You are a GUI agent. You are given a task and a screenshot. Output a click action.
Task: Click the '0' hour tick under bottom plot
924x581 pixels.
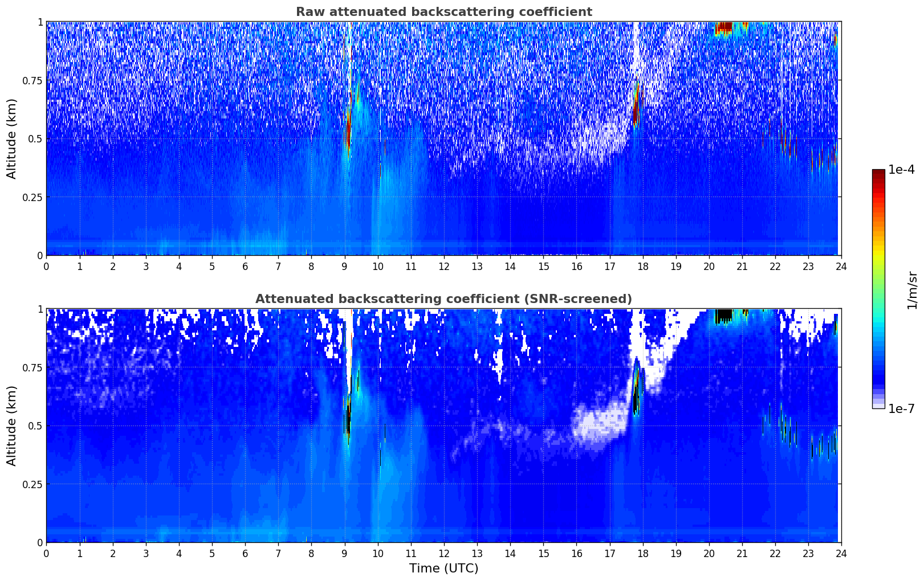(46, 553)
